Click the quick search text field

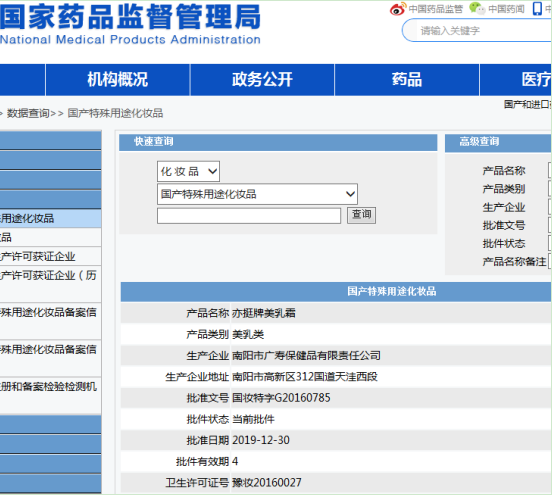[249, 215]
